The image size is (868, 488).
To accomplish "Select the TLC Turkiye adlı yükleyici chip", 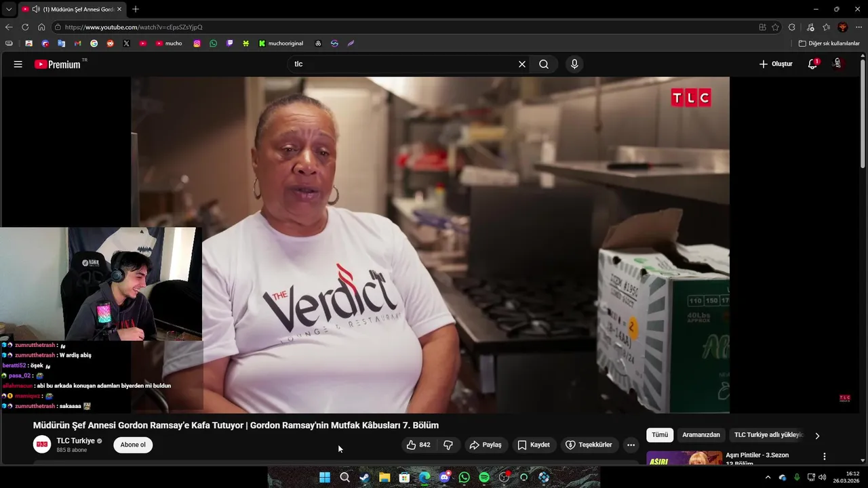I will tap(768, 434).
